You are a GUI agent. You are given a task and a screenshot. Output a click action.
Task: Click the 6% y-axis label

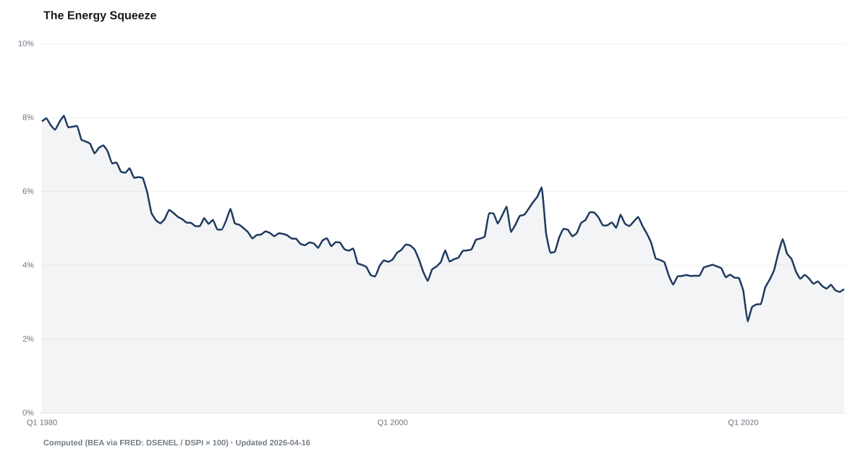[27, 191]
